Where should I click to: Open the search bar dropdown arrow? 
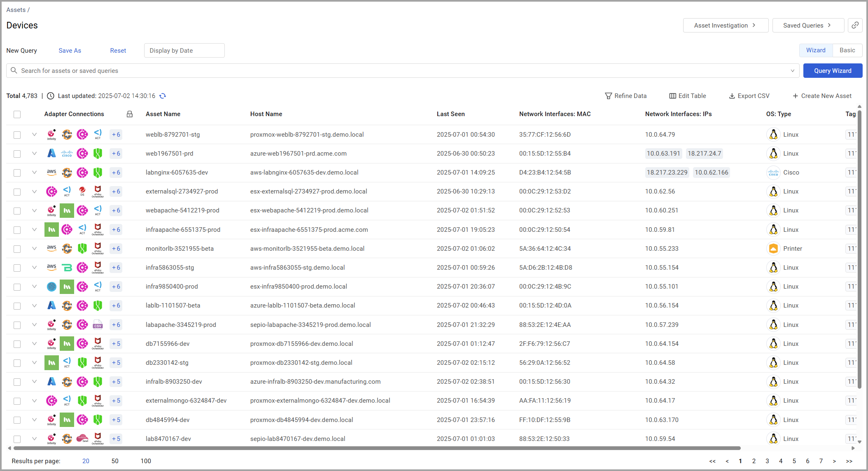793,70
